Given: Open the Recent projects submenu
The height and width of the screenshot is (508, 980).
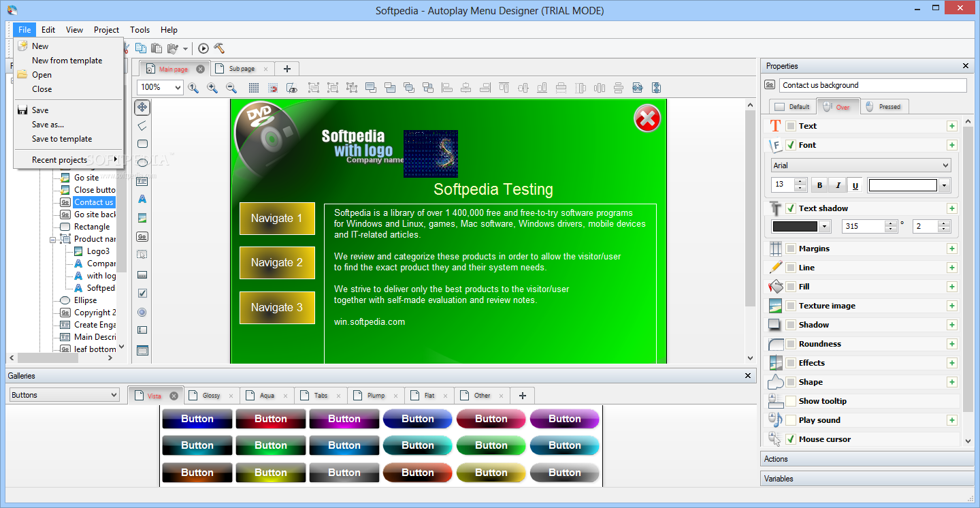Looking at the screenshot, I should tap(69, 160).
